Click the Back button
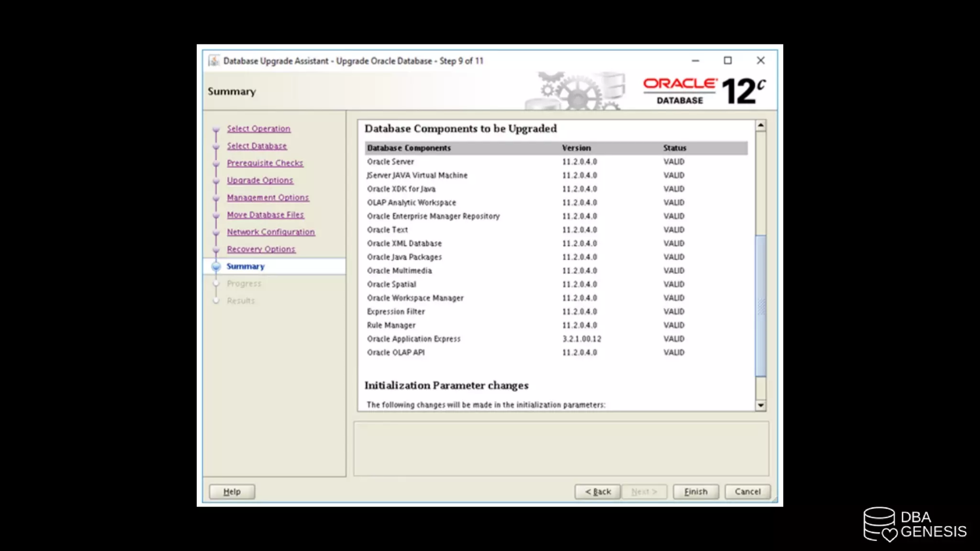Viewport: 980px width, 551px height. click(x=598, y=492)
